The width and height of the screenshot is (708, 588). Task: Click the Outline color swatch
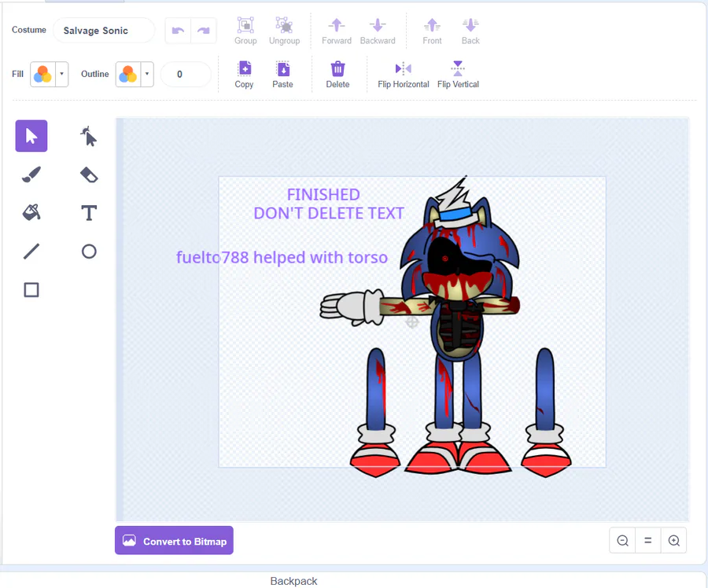[x=128, y=74]
